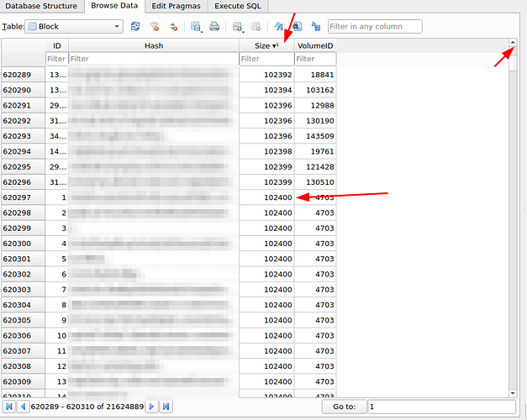
Task: Jump to the last page of records
Action: pos(166,407)
